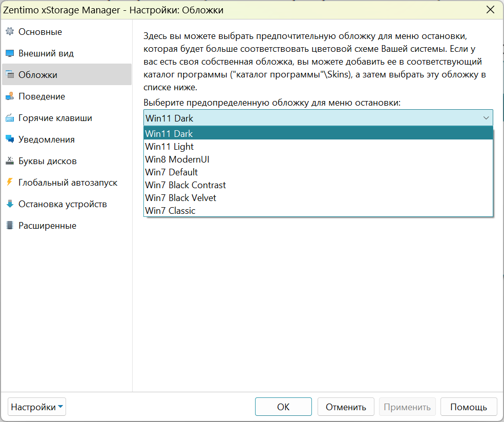This screenshot has width=504, height=422.
Task: Click the download arrow icon for Остановка устройств
Action: click(x=10, y=204)
